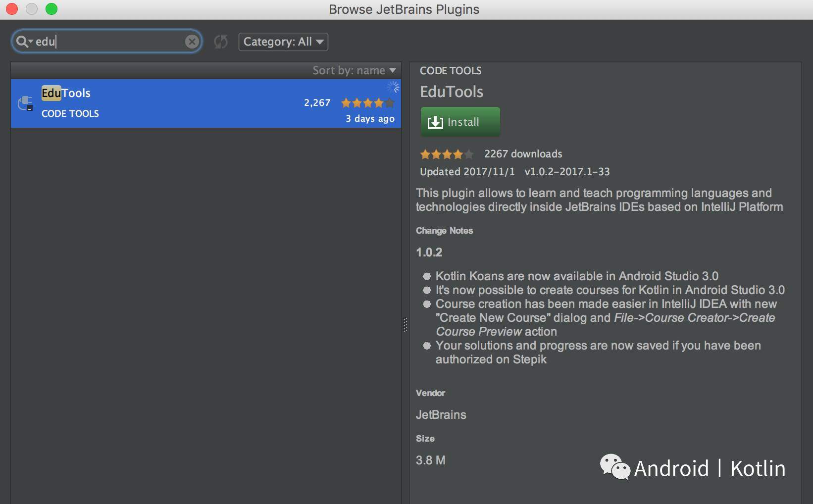This screenshot has height=504, width=813.
Task: Click the Install button
Action: pyautogui.click(x=460, y=122)
